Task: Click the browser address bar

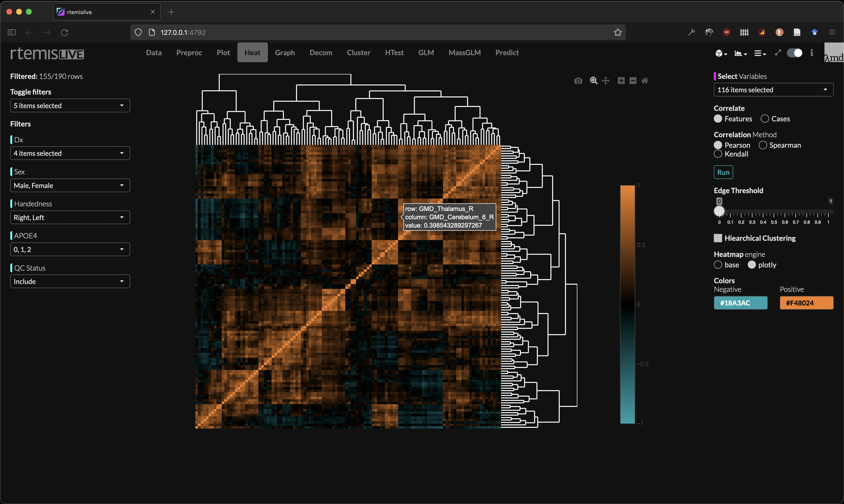Action: point(378,32)
